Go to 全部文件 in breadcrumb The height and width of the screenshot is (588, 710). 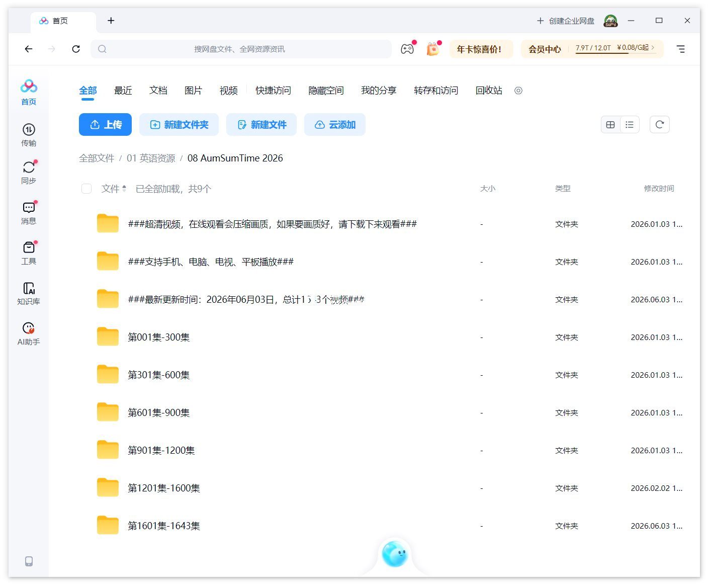(97, 158)
